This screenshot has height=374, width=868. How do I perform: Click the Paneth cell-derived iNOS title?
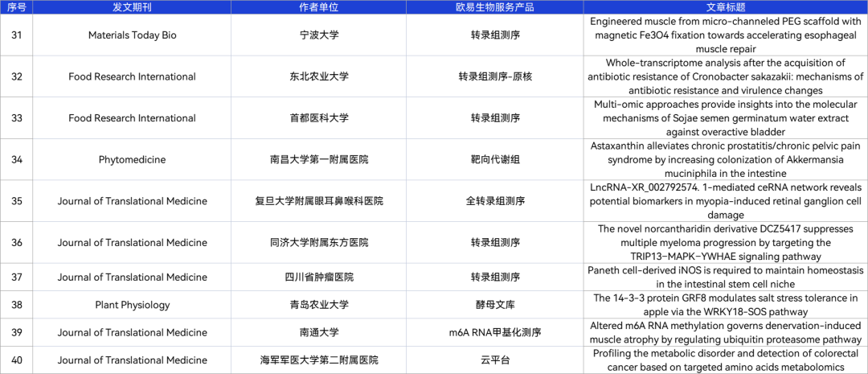[x=726, y=277]
